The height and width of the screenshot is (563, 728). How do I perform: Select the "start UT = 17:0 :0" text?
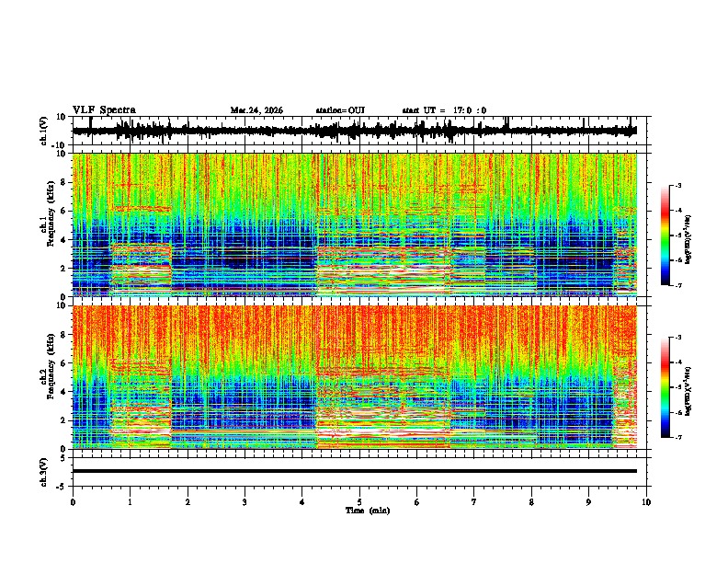(x=444, y=110)
